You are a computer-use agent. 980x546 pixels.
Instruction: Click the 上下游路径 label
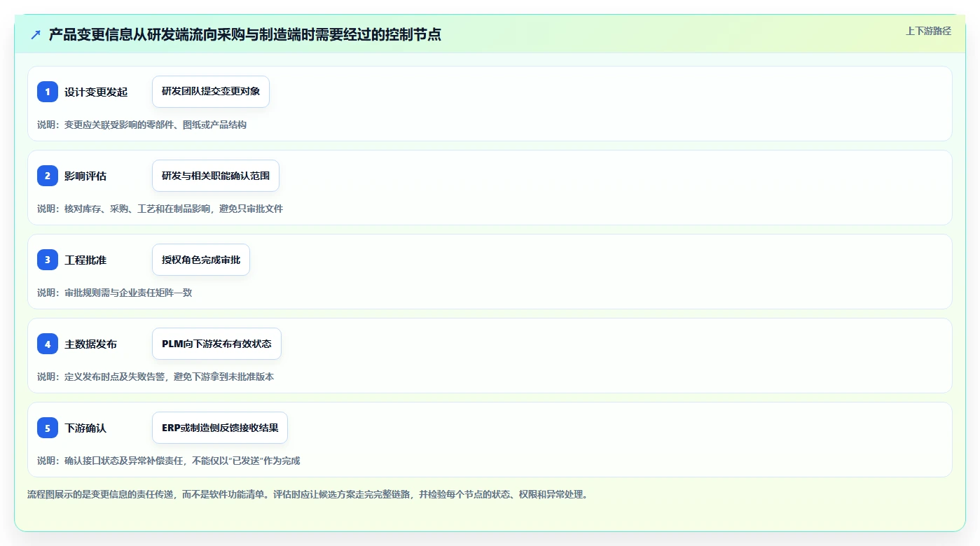pos(928,31)
